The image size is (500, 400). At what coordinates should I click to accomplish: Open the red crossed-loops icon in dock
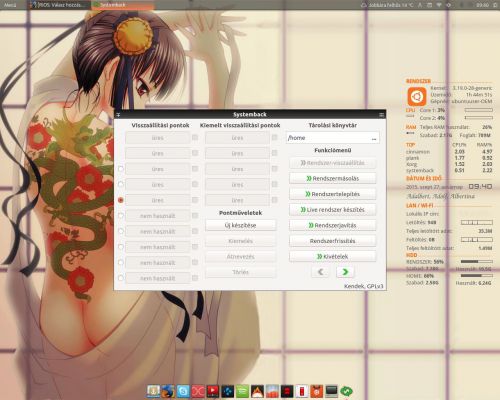(x=198, y=391)
